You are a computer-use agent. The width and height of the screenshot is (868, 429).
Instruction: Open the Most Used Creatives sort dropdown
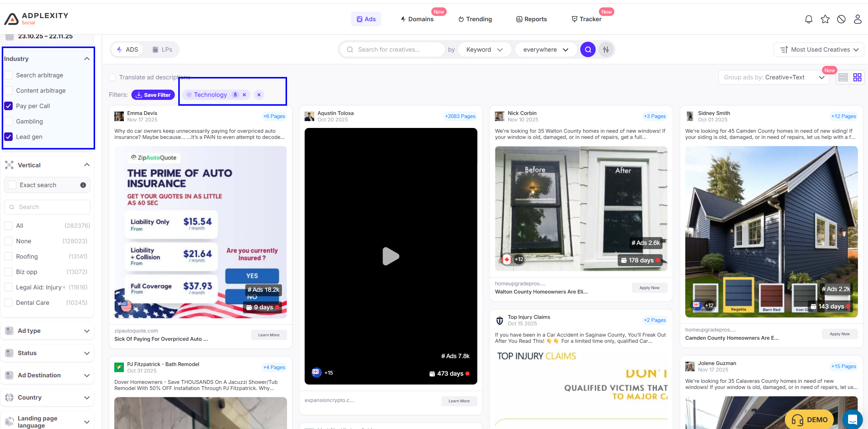(x=819, y=50)
